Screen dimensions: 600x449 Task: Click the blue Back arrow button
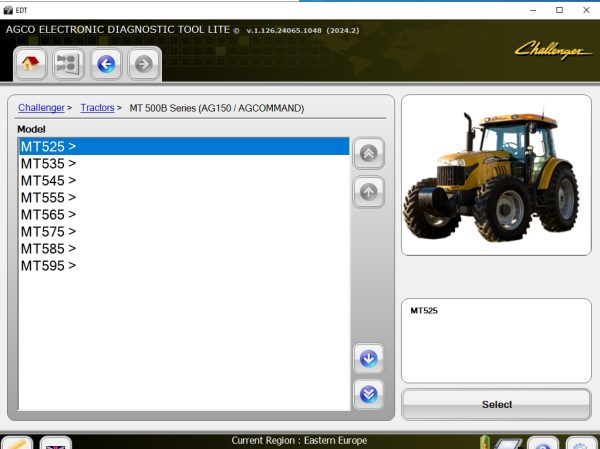(x=106, y=64)
